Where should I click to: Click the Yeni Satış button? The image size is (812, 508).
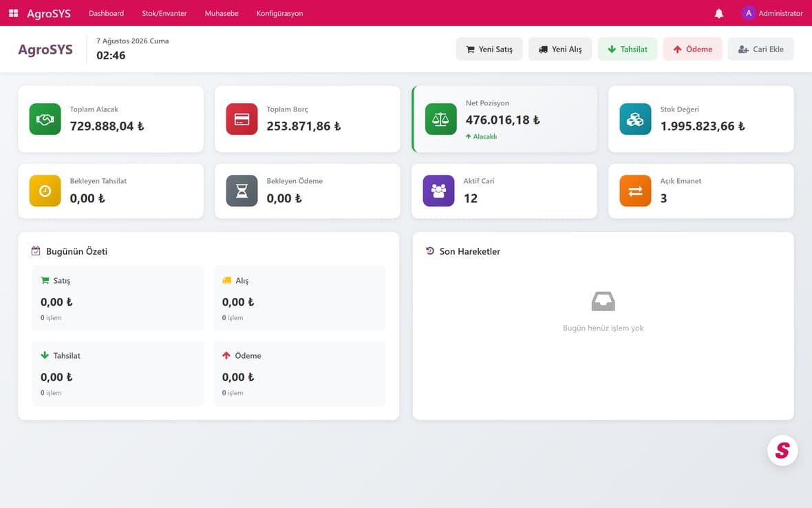(489, 49)
